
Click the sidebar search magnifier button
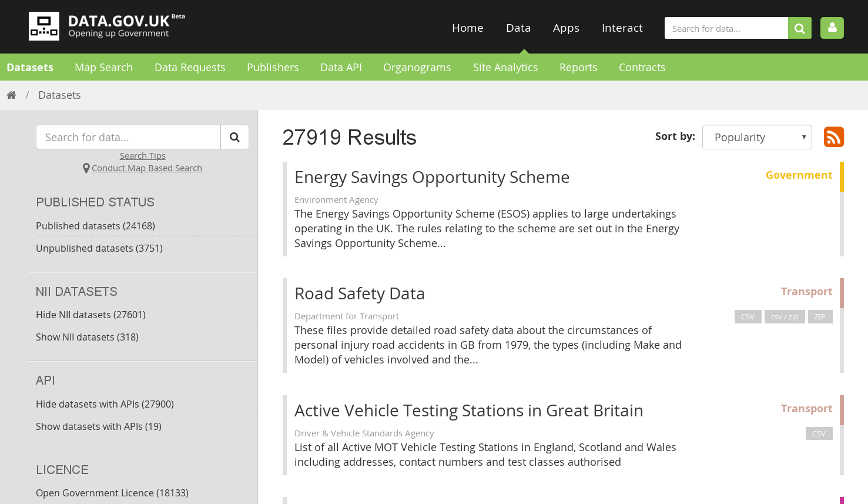234,137
